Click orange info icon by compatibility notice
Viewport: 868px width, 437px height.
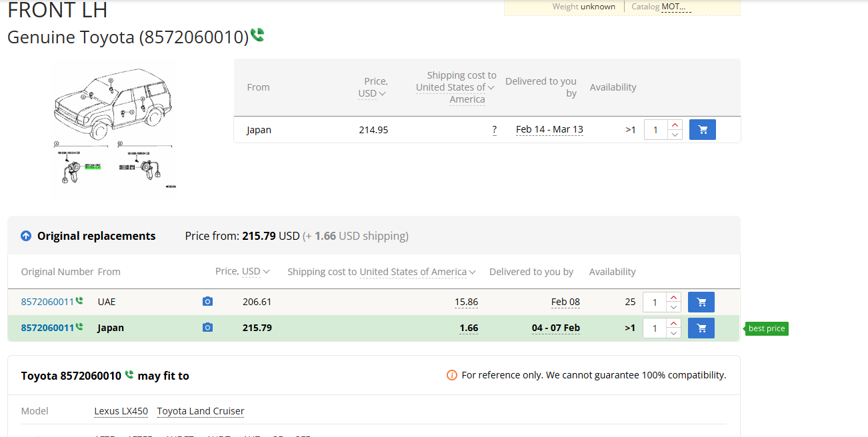(x=452, y=375)
